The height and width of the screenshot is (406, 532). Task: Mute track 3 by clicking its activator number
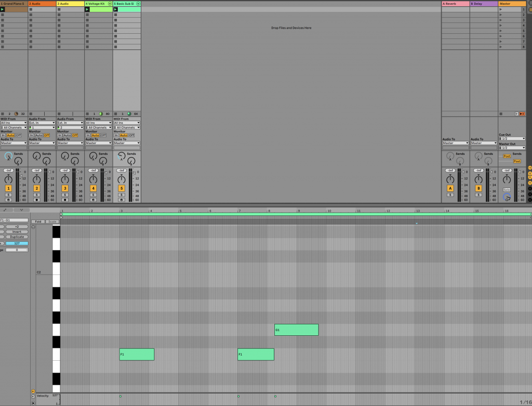coord(65,188)
